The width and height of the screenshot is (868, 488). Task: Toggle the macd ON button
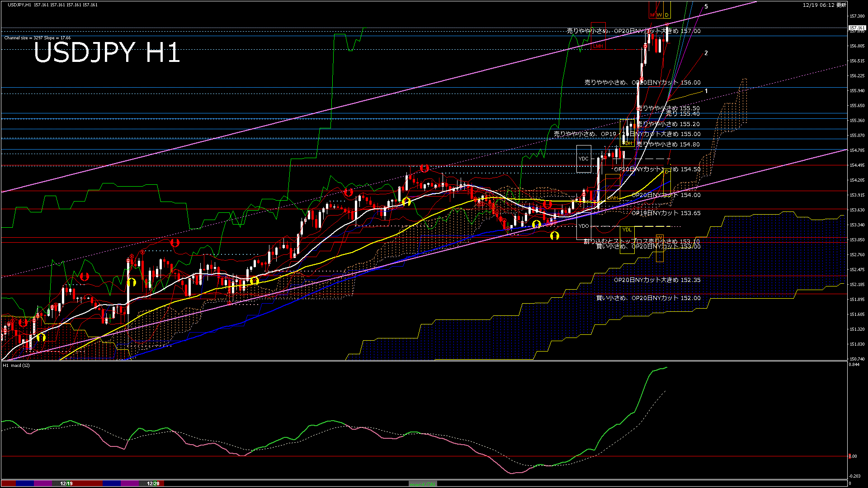tap(423, 483)
